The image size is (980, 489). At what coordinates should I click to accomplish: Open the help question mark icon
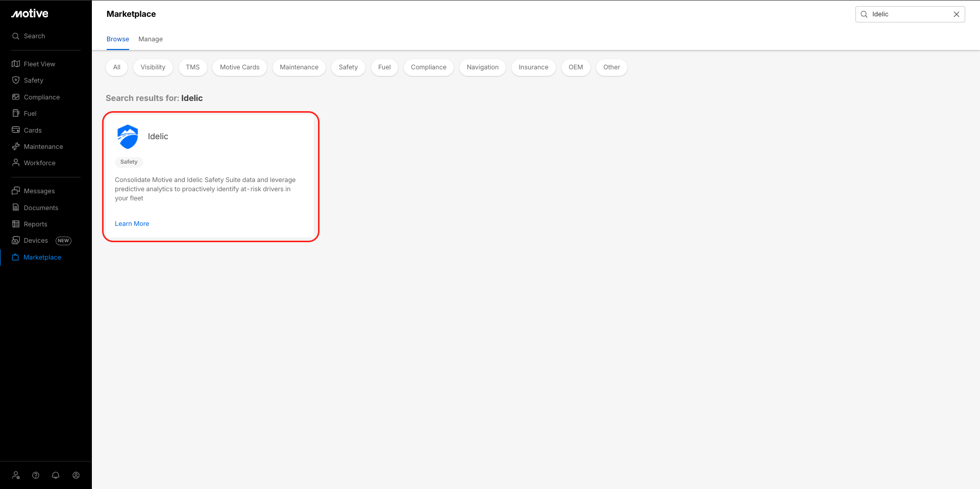coord(36,475)
